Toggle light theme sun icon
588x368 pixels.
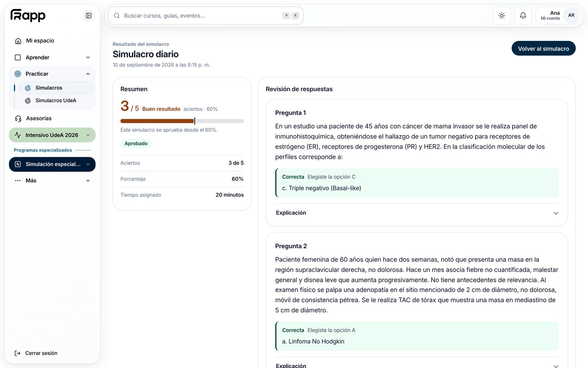click(502, 15)
